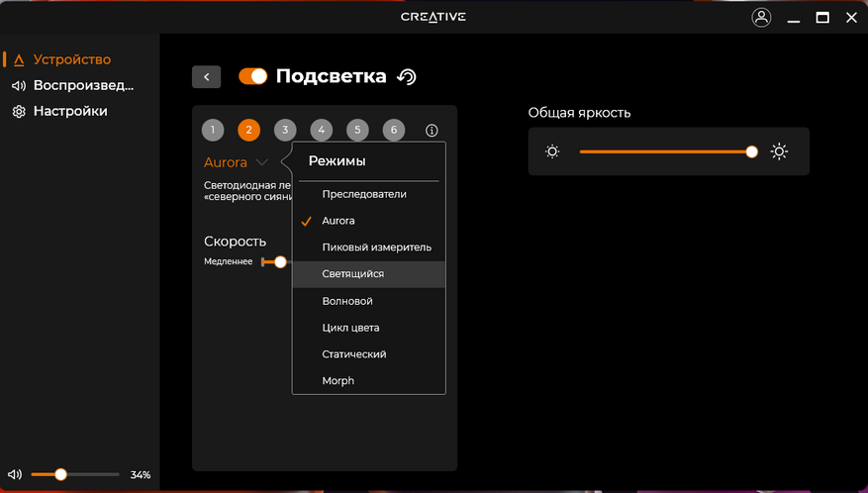Reset lighting settings with the circular arrow icon
The width and height of the screenshot is (868, 493).
coord(407,77)
